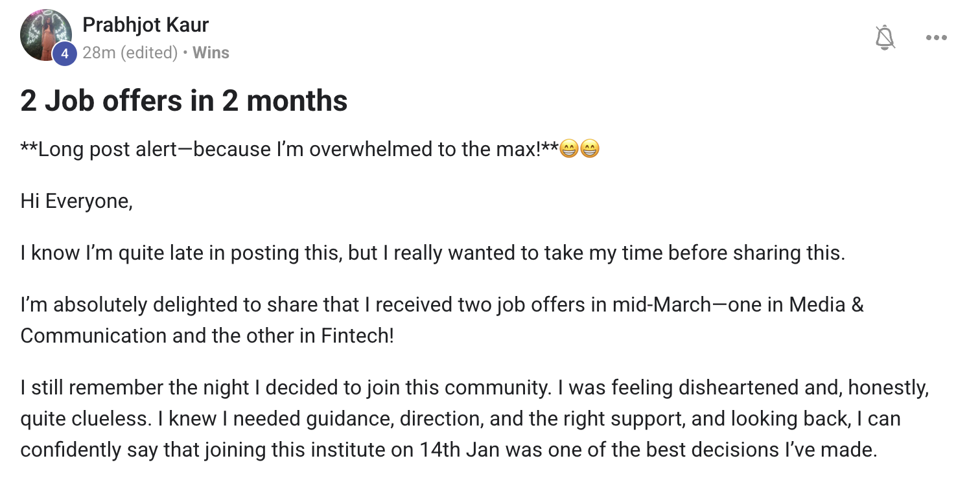Click the "Hi Everyone," greeting text

[76, 201]
